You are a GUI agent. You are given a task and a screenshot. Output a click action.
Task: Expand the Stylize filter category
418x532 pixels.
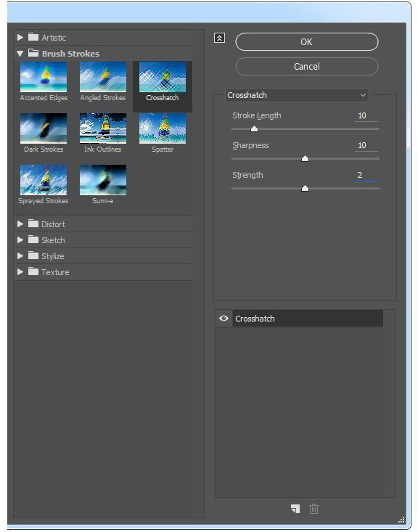20,255
